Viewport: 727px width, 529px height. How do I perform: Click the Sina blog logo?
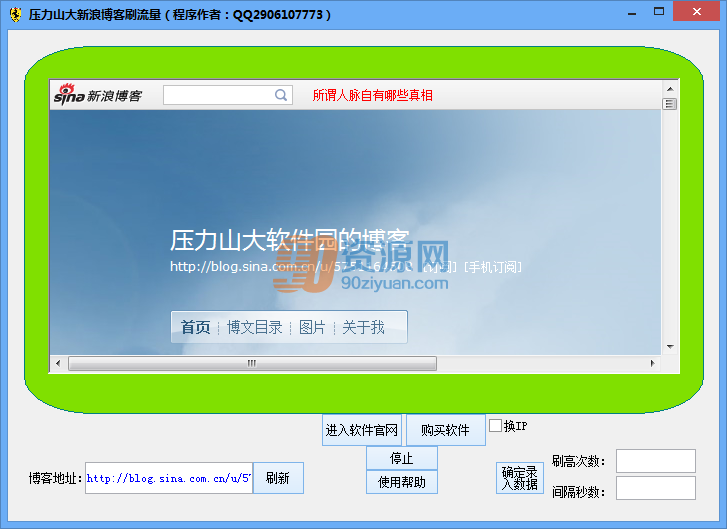[98, 95]
